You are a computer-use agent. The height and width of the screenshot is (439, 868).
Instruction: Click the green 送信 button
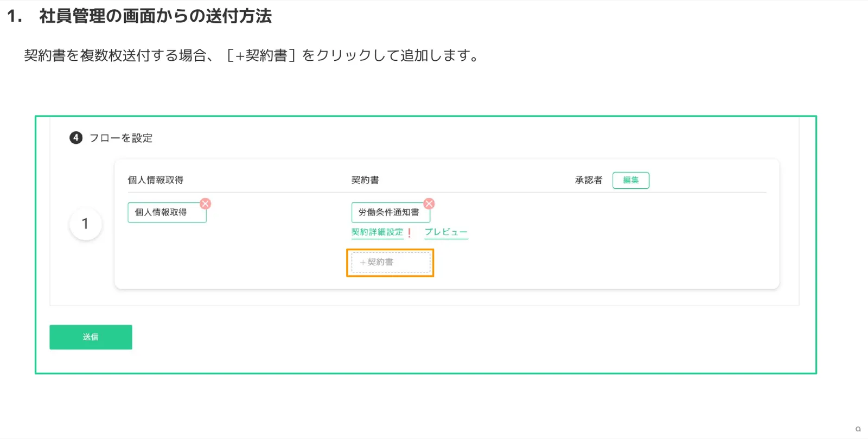[x=91, y=337]
